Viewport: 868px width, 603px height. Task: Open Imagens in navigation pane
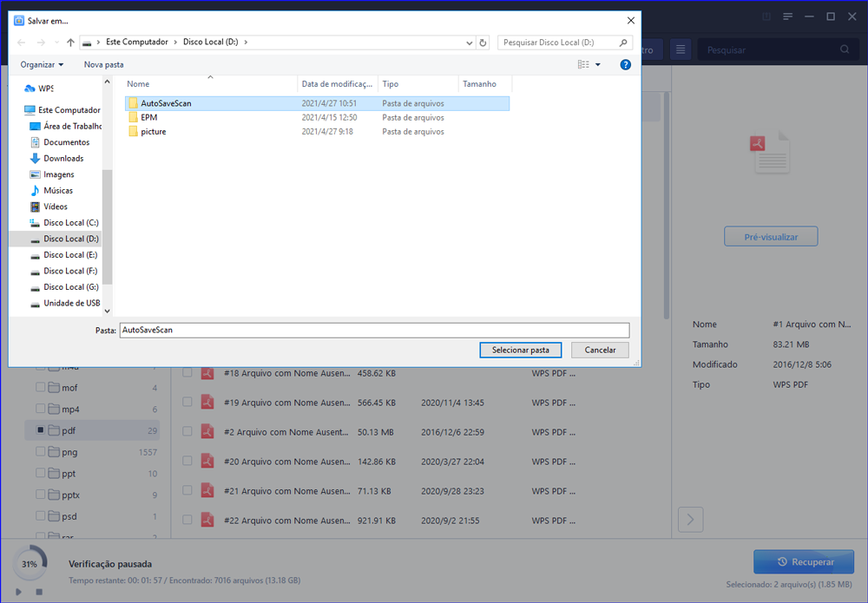51,174
